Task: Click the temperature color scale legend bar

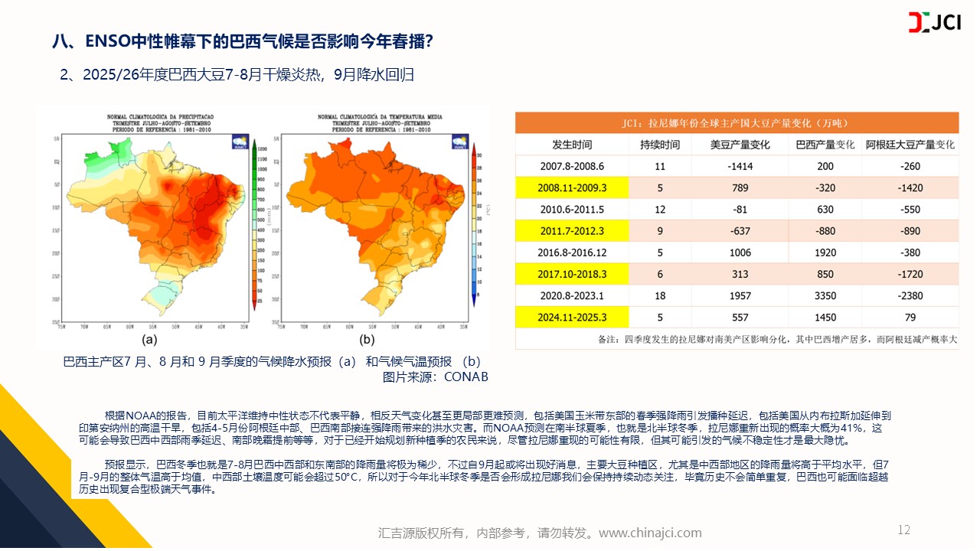Action: pyautogui.click(x=474, y=222)
